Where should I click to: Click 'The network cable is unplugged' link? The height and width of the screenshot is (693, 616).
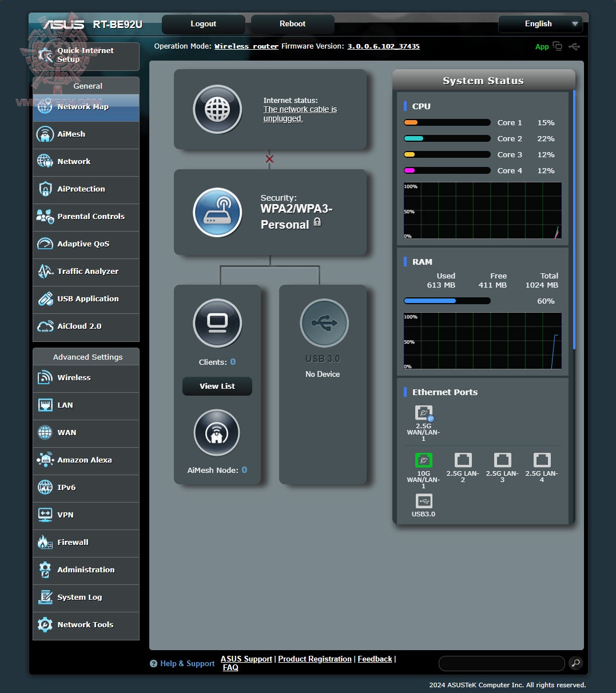pyautogui.click(x=300, y=114)
